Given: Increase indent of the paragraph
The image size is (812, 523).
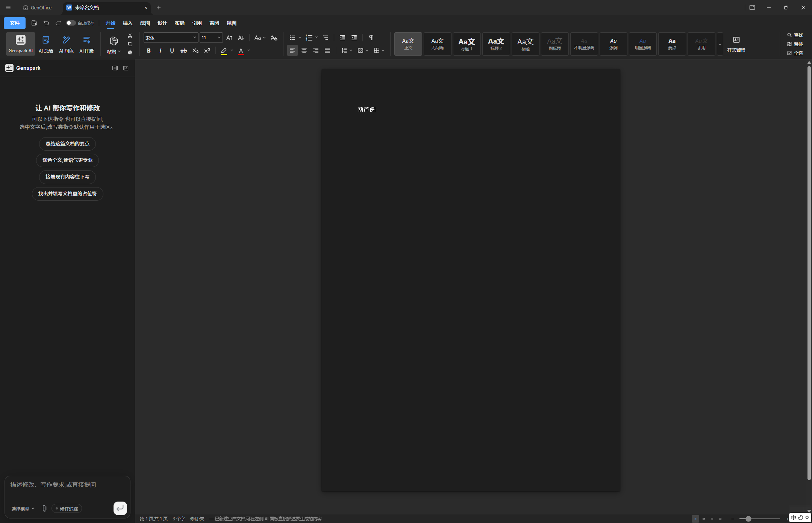Looking at the screenshot, I should click(x=354, y=38).
